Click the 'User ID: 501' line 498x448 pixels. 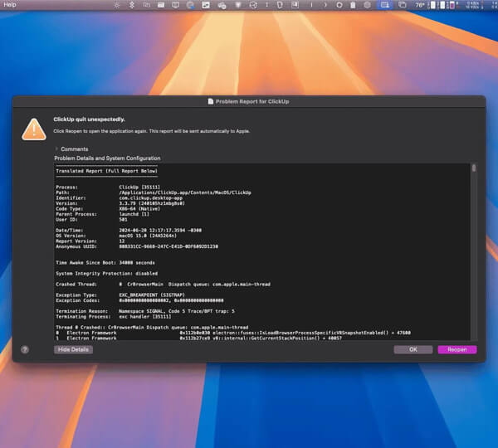(91, 220)
